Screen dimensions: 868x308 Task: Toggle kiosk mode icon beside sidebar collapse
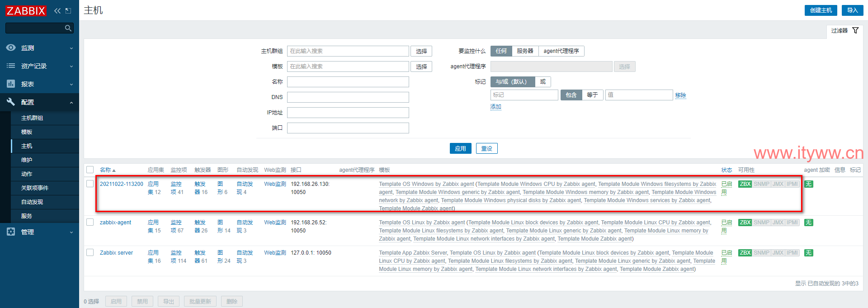point(68,10)
